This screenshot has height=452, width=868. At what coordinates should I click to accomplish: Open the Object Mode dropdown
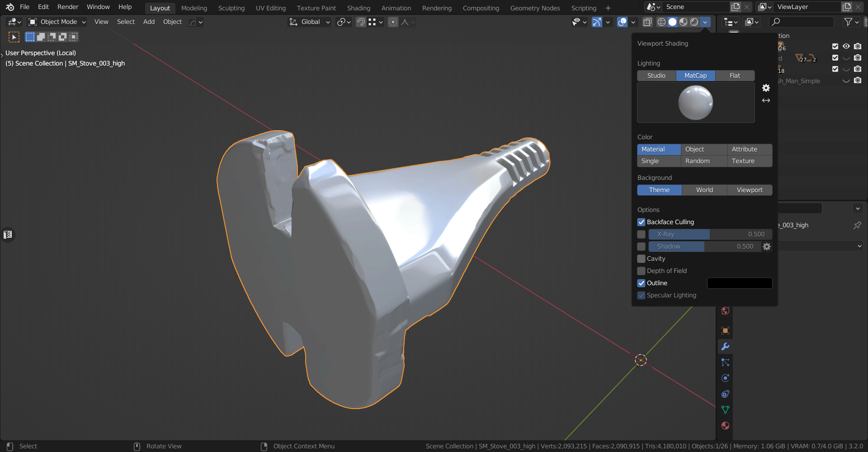[57, 22]
